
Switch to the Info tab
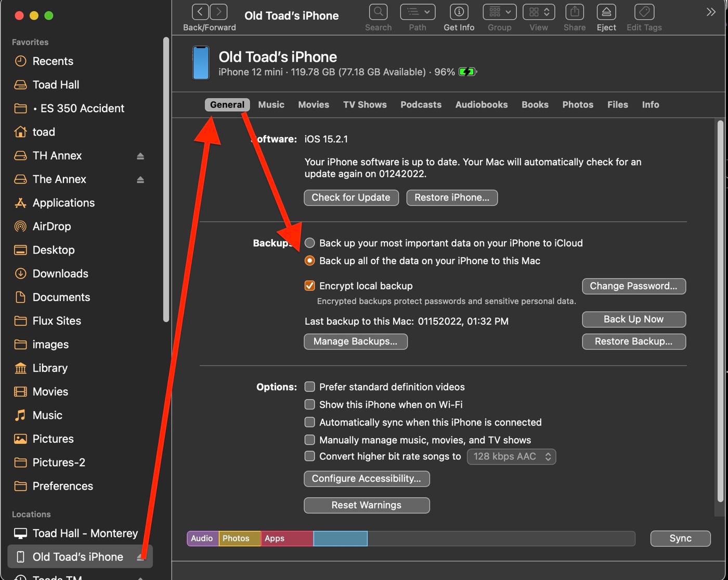click(651, 104)
